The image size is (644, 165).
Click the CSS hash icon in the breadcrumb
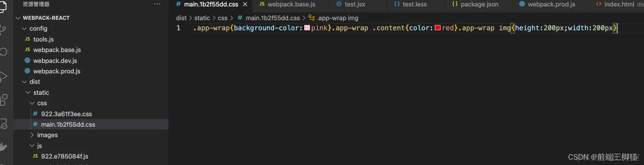point(240,18)
